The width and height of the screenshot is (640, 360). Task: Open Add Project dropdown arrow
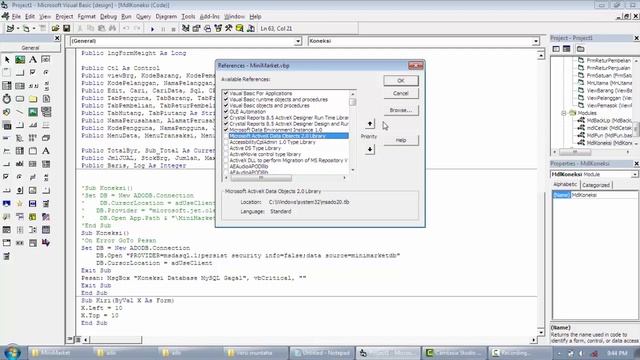pos(18,29)
